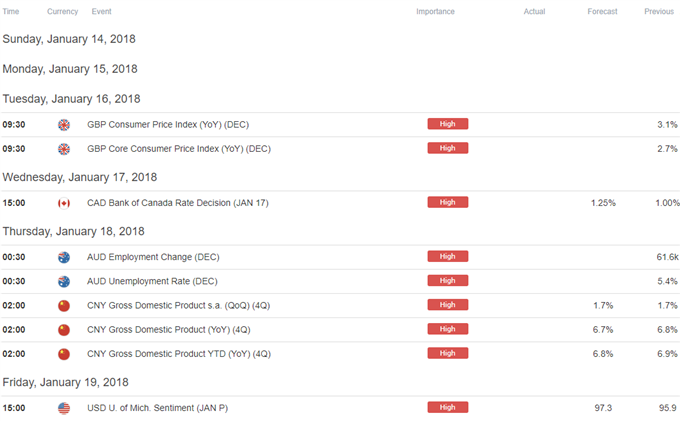Click the Canada flag beside Bank of Canada Rate Decision

[x=64, y=203]
